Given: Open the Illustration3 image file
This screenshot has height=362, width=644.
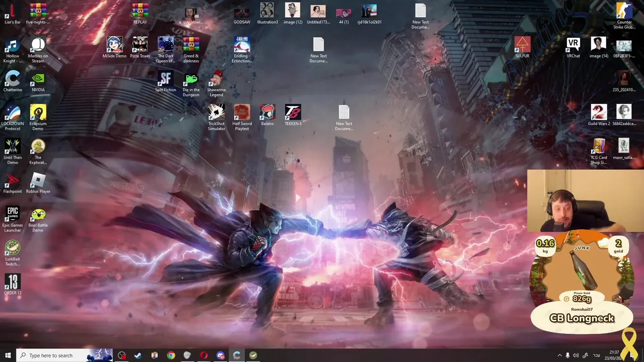Looking at the screenshot, I should click(267, 14).
